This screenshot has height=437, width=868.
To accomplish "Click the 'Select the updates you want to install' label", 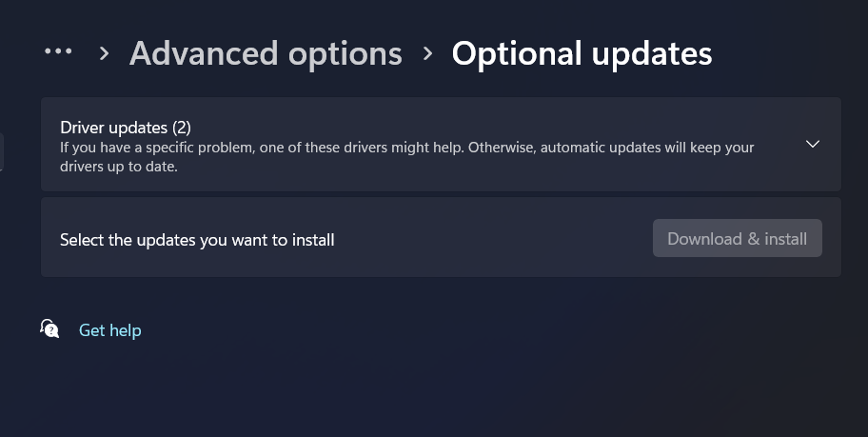I will coord(197,240).
